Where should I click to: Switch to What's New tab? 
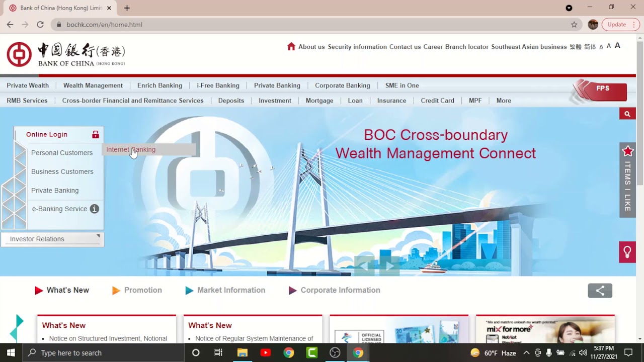coord(62,290)
